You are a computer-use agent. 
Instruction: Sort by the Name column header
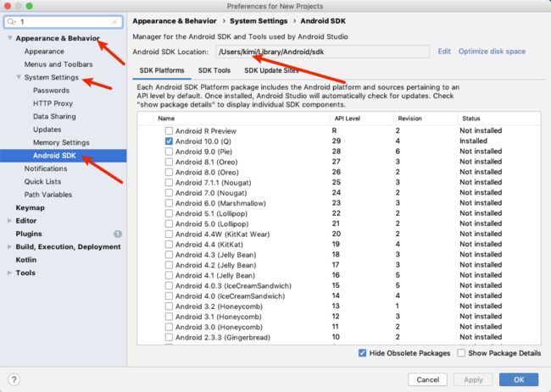(242, 119)
